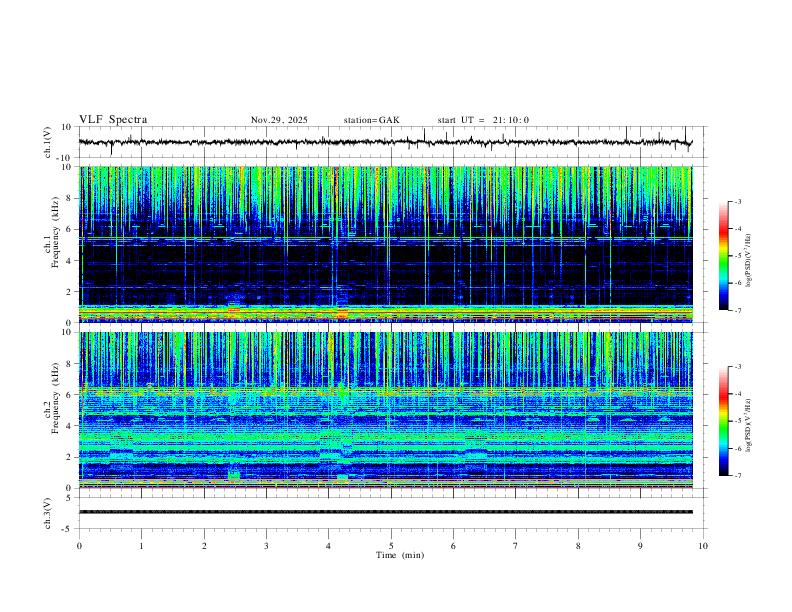This screenshot has height=612, width=792.
Task: Click the 'ch.1(V)' waveform axis label
Action: pyautogui.click(x=48, y=142)
